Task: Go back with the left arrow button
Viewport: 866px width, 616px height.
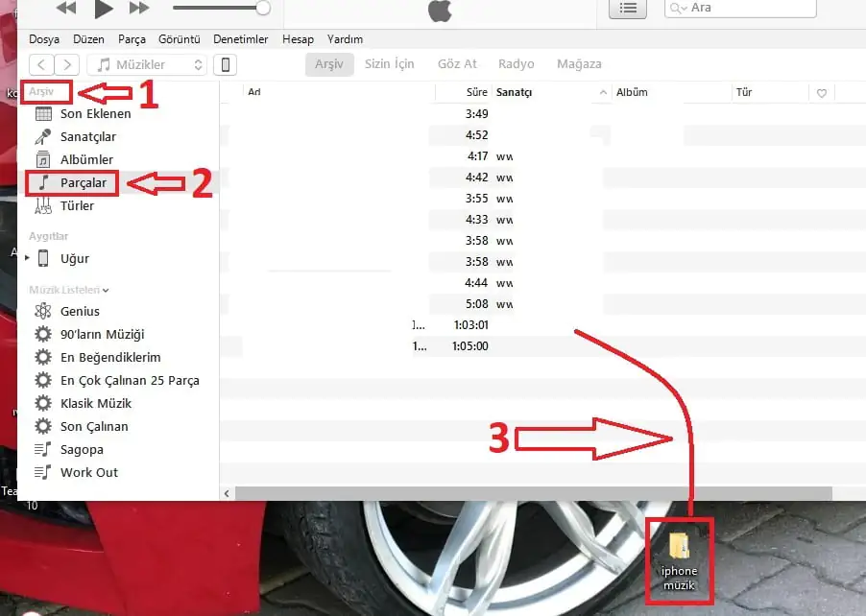Action: (41, 64)
